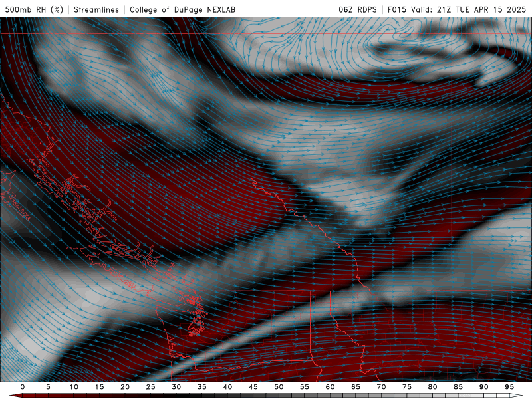This screenshot has width=532, height=399.
Task: Select the '20' colorbar scale label
Action: [x=125, y=387]
